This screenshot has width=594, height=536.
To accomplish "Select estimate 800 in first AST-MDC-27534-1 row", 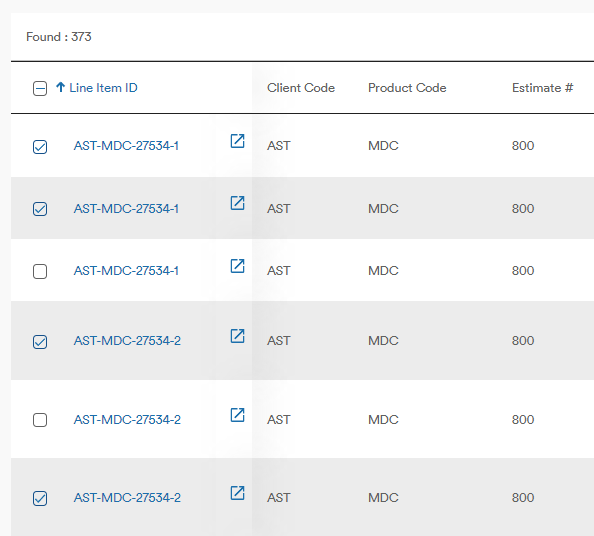I will click(x=523, y=145).
